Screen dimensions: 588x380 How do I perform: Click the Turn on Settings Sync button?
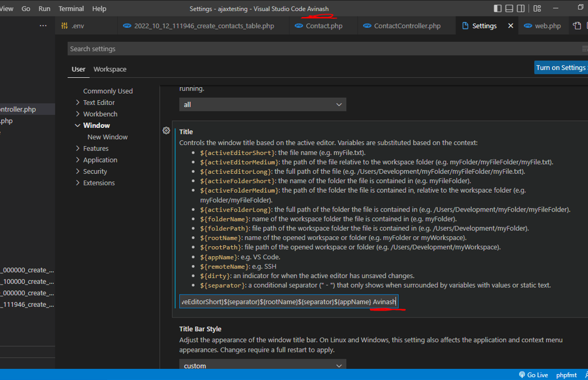[561, 67]
